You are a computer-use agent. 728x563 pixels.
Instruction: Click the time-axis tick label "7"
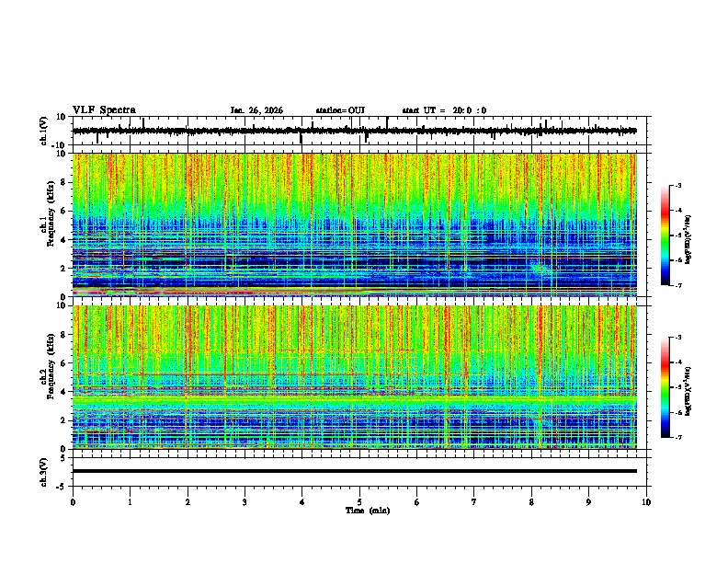tap(474, 502)
